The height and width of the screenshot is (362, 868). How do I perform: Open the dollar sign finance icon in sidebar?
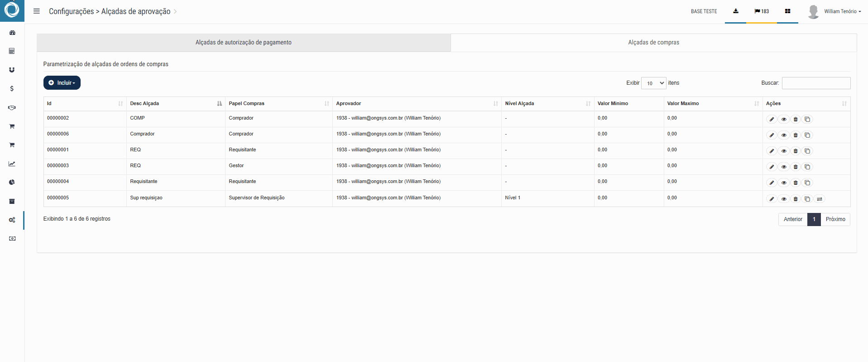pyautogui.click(x=12, y=89)
